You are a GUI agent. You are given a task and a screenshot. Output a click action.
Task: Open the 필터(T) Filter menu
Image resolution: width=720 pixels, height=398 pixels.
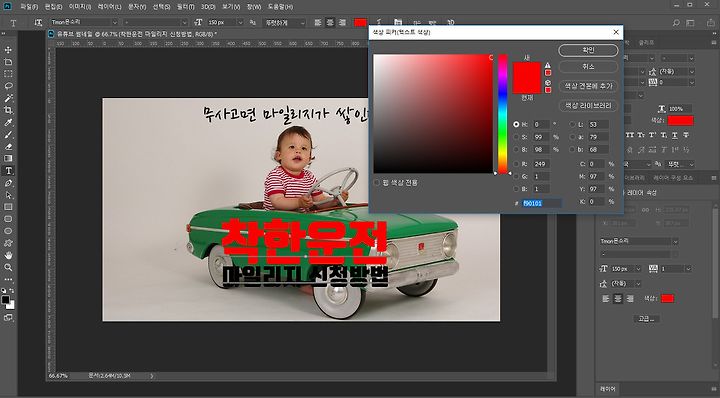186,7
